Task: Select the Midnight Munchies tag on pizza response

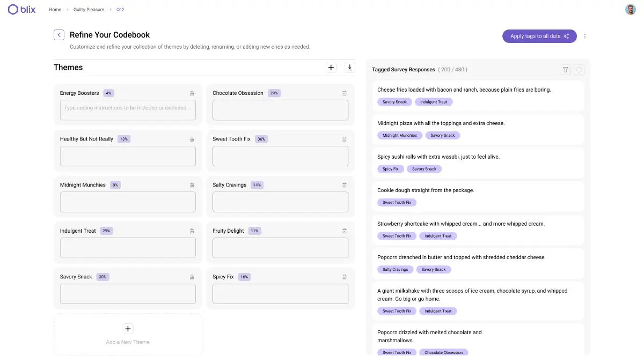Action: point(399,136)
